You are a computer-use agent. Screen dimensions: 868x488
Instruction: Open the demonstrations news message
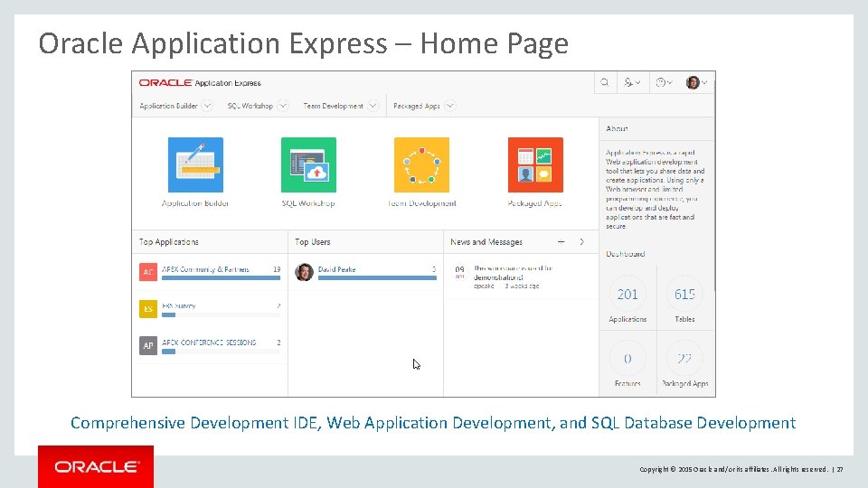514,273
